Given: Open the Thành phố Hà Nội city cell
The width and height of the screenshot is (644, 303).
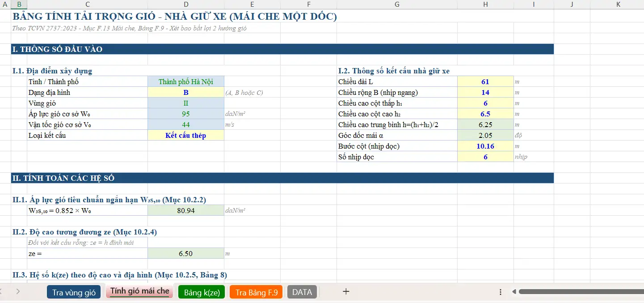Looking at the screenshot, I should pyautogui.click(x=185, y=81).
